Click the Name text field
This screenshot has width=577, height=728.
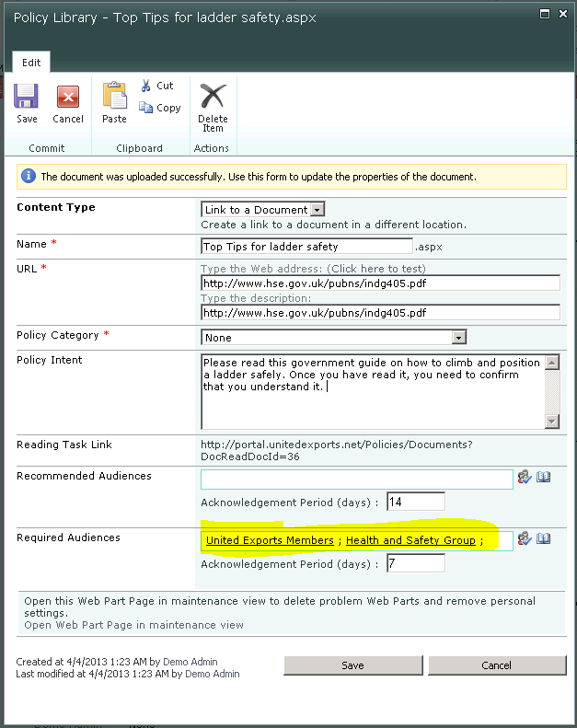(306, 247)
